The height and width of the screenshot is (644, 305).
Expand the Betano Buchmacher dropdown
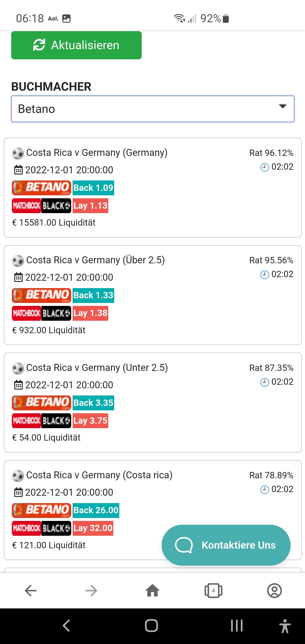(153, 109)
